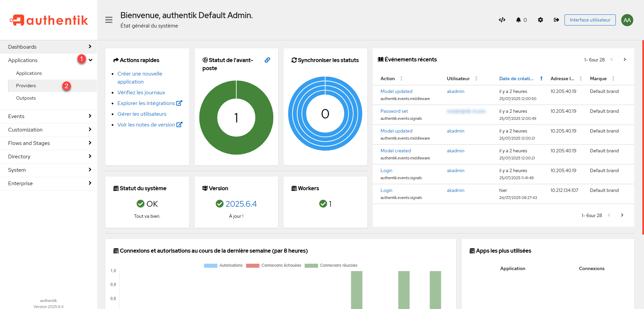Open the settings gear icon
This screenshot has width=644, height=309.
coord(540,20)
